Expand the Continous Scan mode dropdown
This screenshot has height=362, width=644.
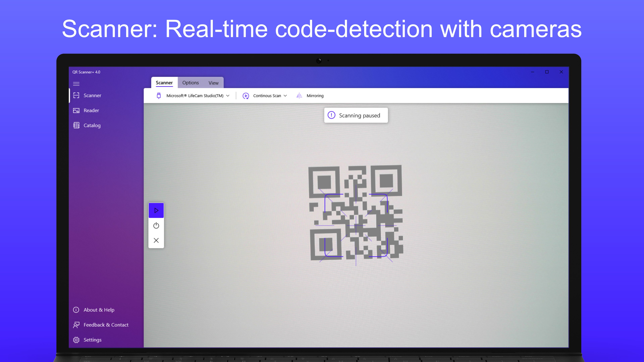(x=285, y=96)
